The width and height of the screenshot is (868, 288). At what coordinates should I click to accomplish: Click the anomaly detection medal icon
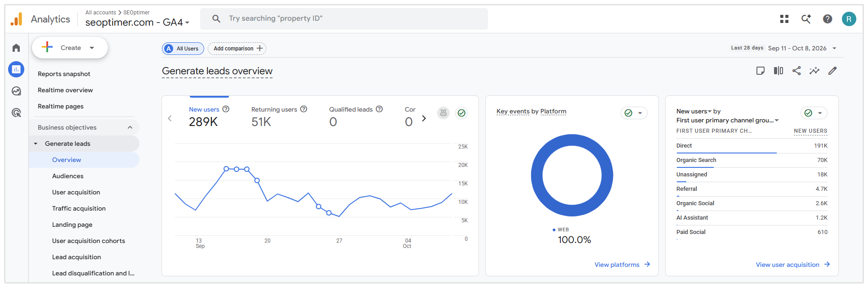point(443,113)
